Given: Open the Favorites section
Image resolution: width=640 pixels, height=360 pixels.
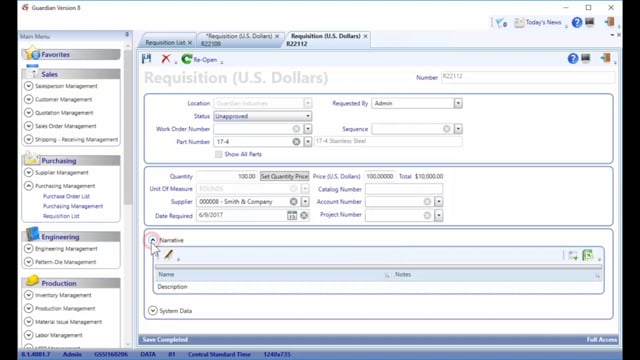Looking at the screenshot, I should [71, 54].
